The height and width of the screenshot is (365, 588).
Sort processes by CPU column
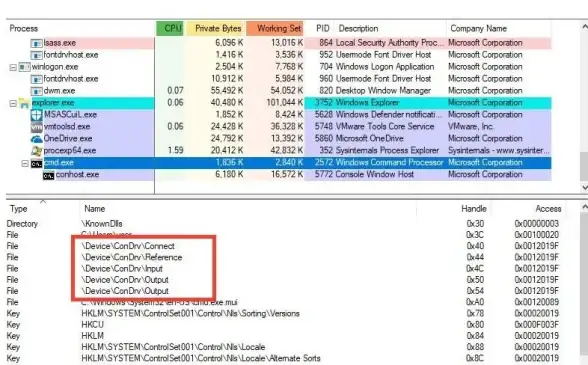pyautogui.click(x=170, y=29)
